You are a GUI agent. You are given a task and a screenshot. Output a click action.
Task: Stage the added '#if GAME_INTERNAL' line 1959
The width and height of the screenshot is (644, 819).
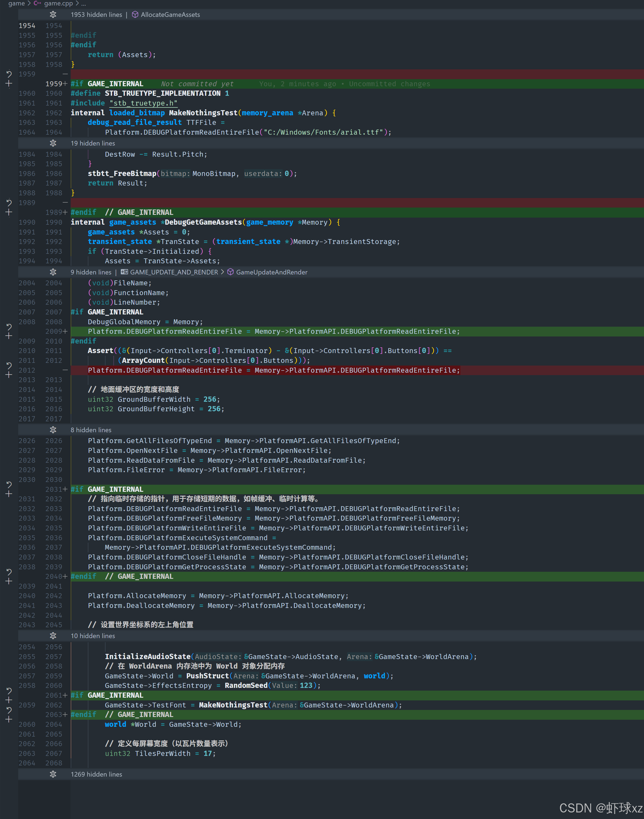pyautogui.click(x=9, y=84)
